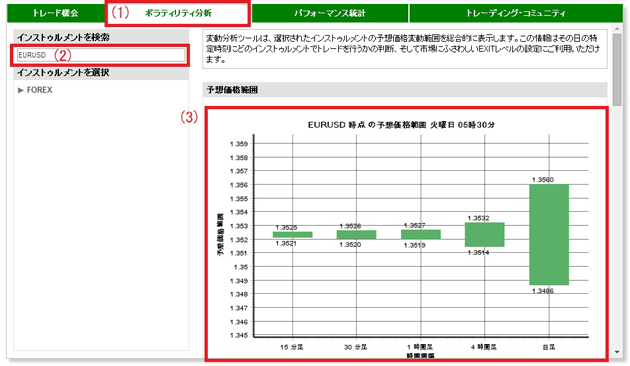Viewport: 630px width, 366px height.
Task: Click the scrollbar down arrow
Action: (x=617, y=352)
